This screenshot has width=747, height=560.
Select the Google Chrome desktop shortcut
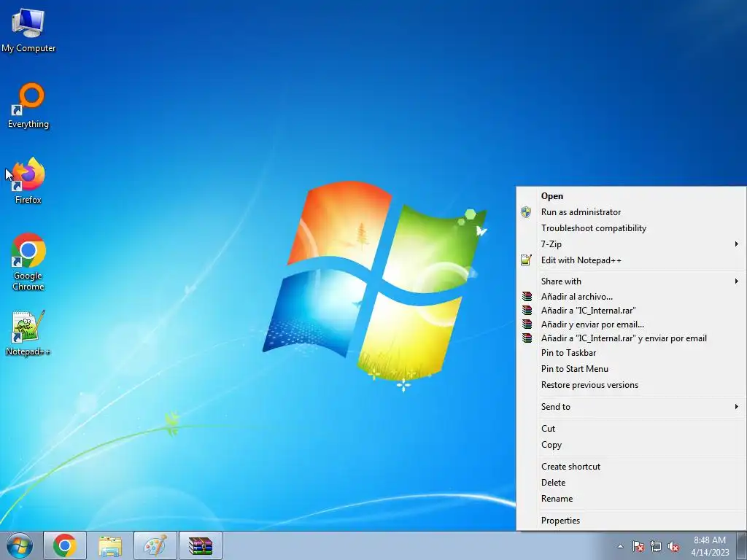28,262
